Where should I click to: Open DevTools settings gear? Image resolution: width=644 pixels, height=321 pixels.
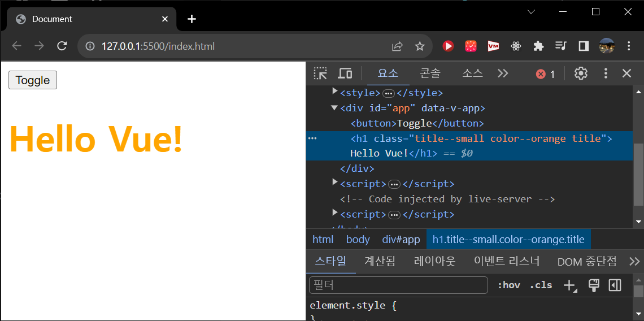tap(581, 73)
